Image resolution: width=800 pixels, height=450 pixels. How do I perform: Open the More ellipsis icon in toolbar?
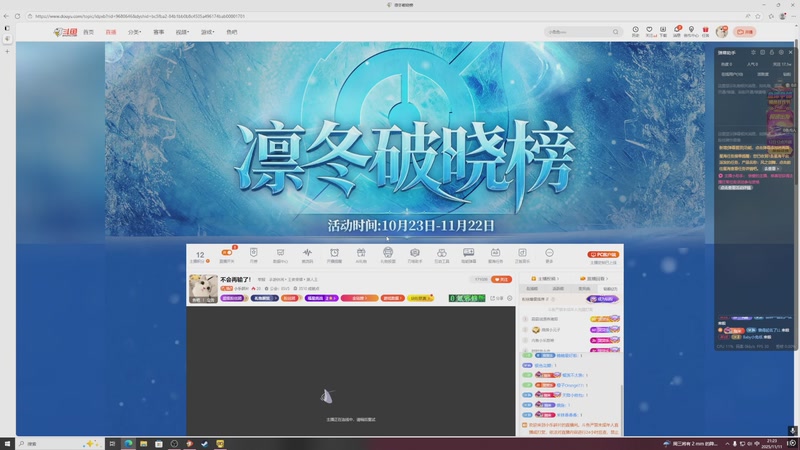coord(549,253)
